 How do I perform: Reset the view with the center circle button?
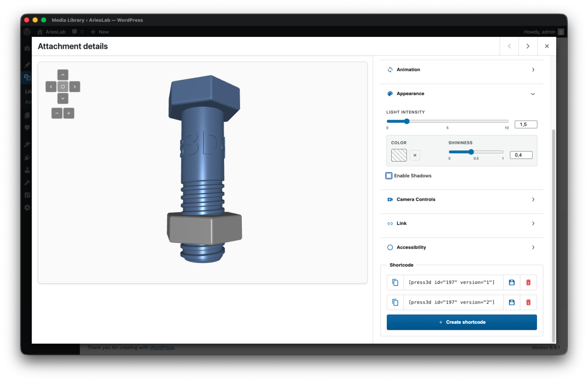coord(63,87)
